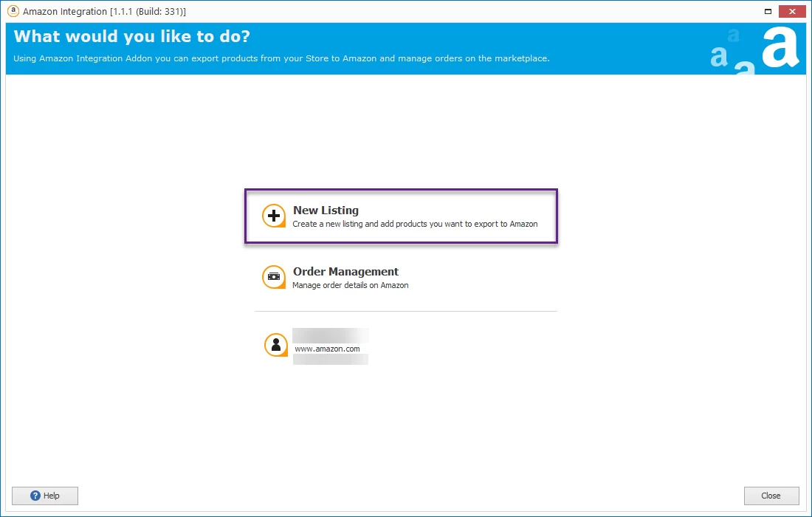This screenshot has width=812, height=517.
Task: Click the blue question mark help icon
Action: [35, 496]
